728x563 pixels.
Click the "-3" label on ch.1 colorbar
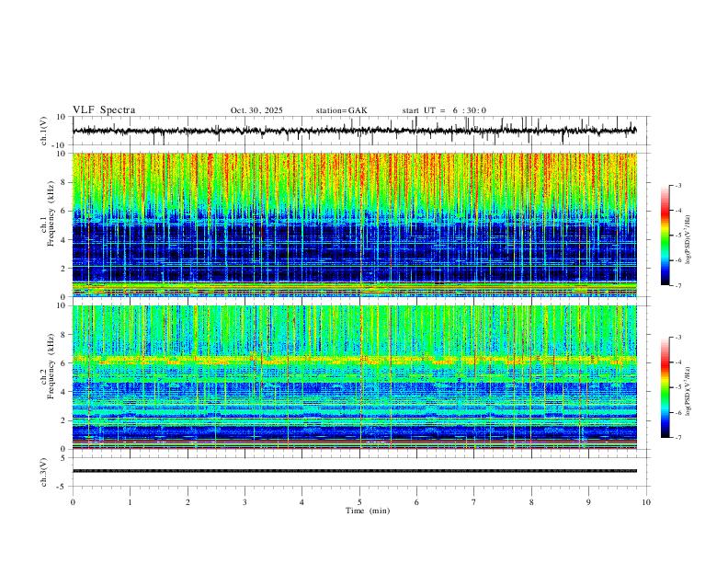coord(677,185)
